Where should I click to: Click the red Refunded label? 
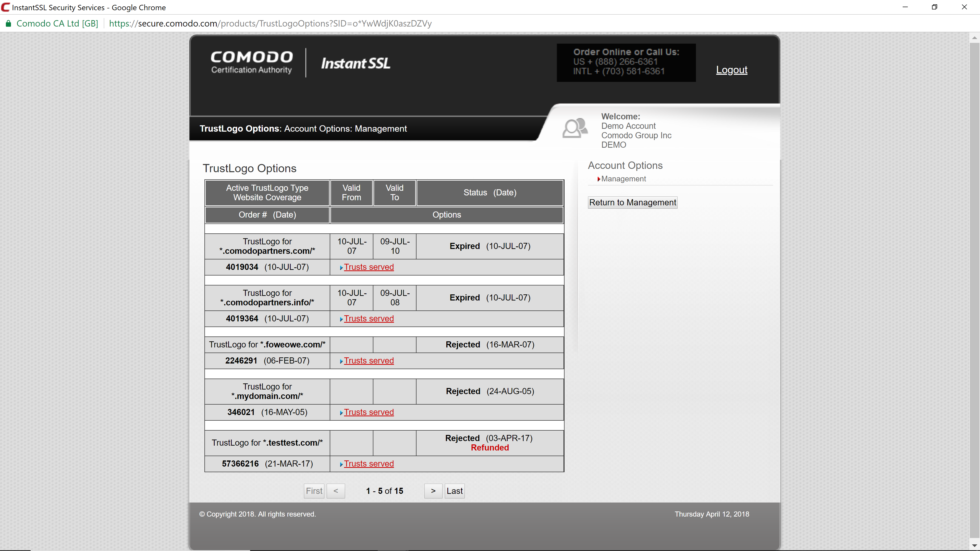490,448
